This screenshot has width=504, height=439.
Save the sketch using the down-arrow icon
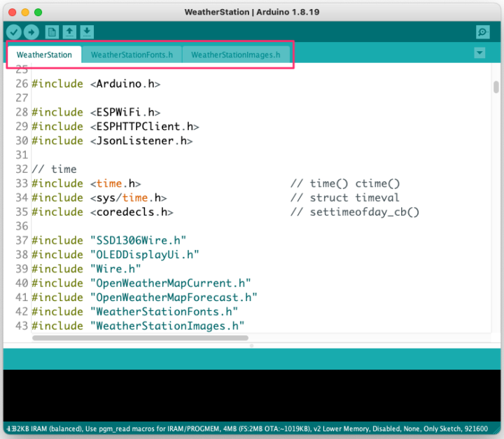tap(87, 32)
